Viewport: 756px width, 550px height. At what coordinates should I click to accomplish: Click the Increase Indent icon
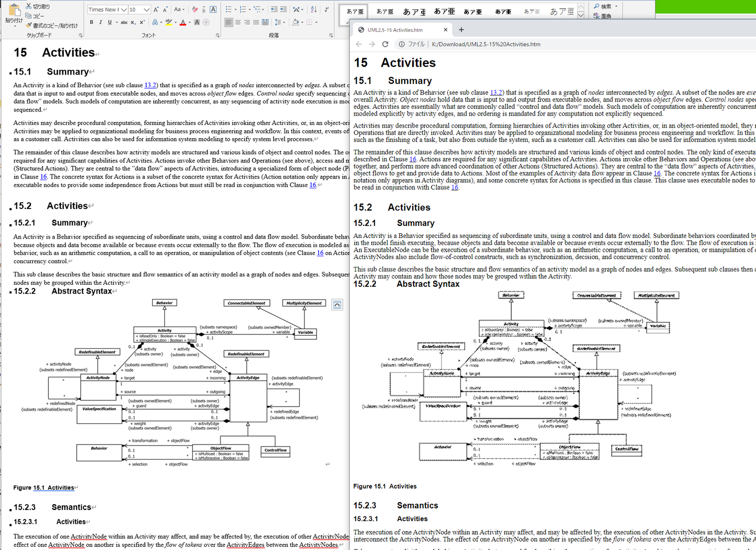click(x=283, y=9)
